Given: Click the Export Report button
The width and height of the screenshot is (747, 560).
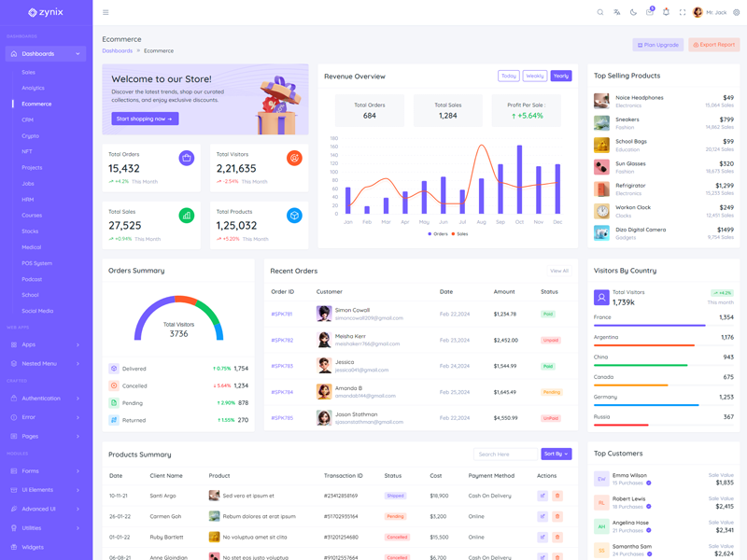Looking at the screenshot, I should coord(714,45).
